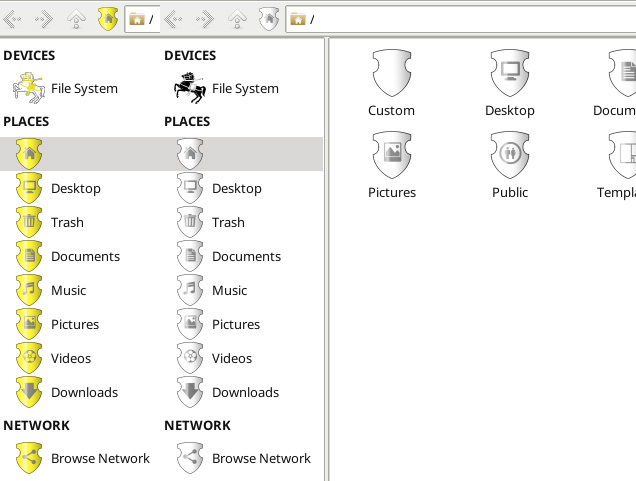Select the Desktop folder in file view
This screenshot has height=481, width=636.
(510, 83)
